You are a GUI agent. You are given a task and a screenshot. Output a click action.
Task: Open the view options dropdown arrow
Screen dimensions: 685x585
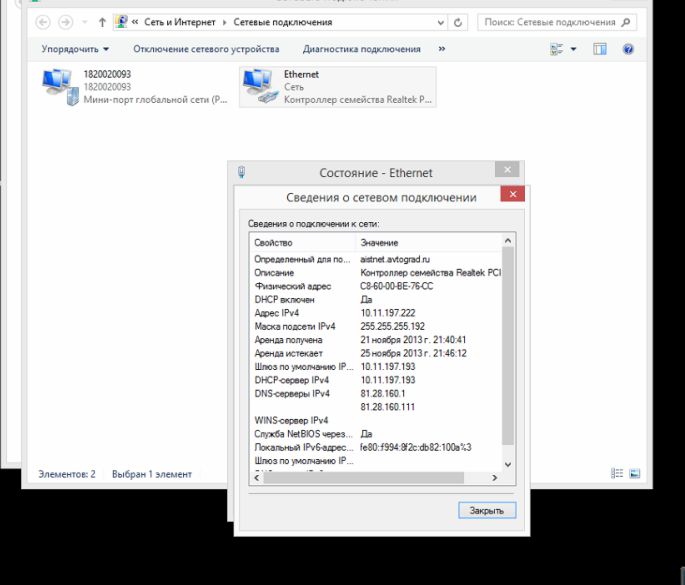(x=573, y=49)
